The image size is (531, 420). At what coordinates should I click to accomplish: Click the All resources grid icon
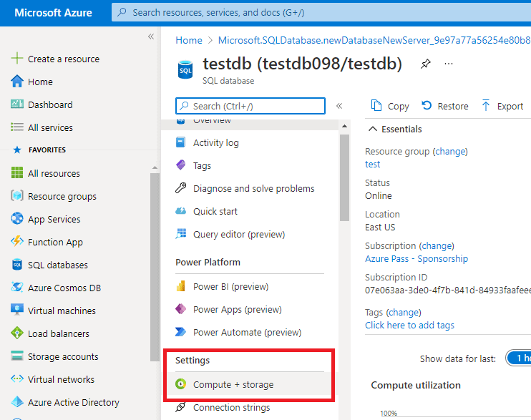click(x=17, y=172)
